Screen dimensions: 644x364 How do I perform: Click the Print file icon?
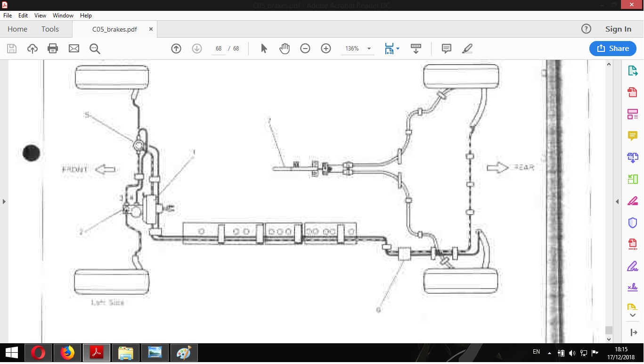pos(53,49)
